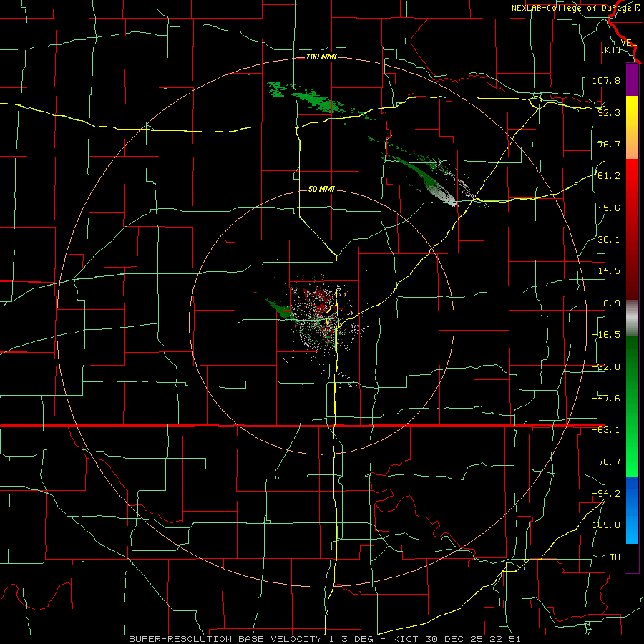Select the dark TH segment at color bar bottom

point(632,557)
